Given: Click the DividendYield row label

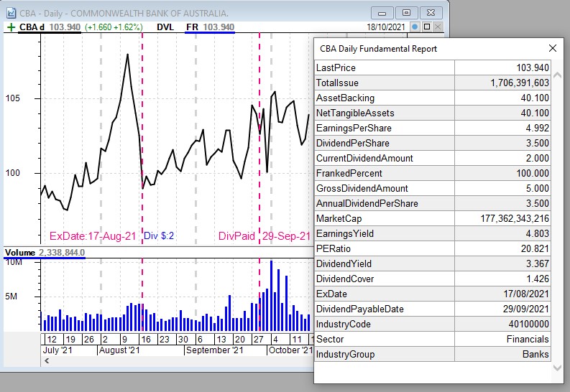Looking at the screenshot, I should click(344, 264).
